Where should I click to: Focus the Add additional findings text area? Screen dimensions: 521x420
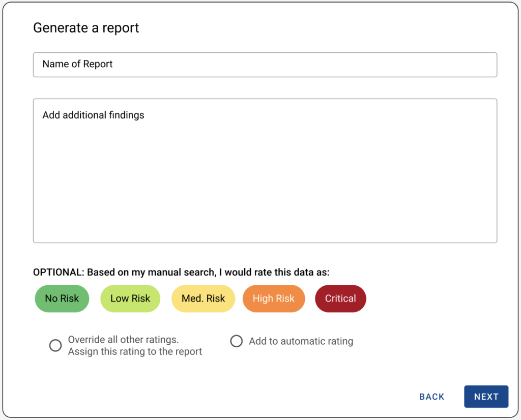pos(265,170)
